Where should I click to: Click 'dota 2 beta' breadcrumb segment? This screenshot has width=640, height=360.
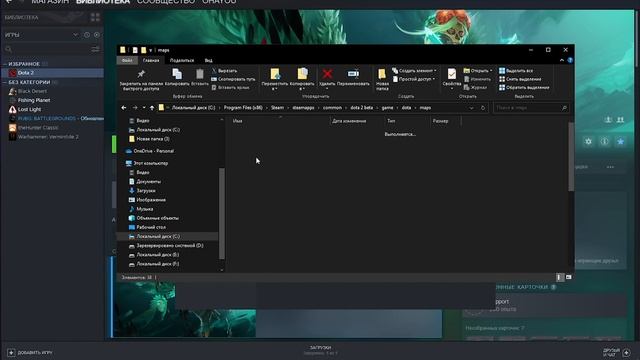pos(362,108)
